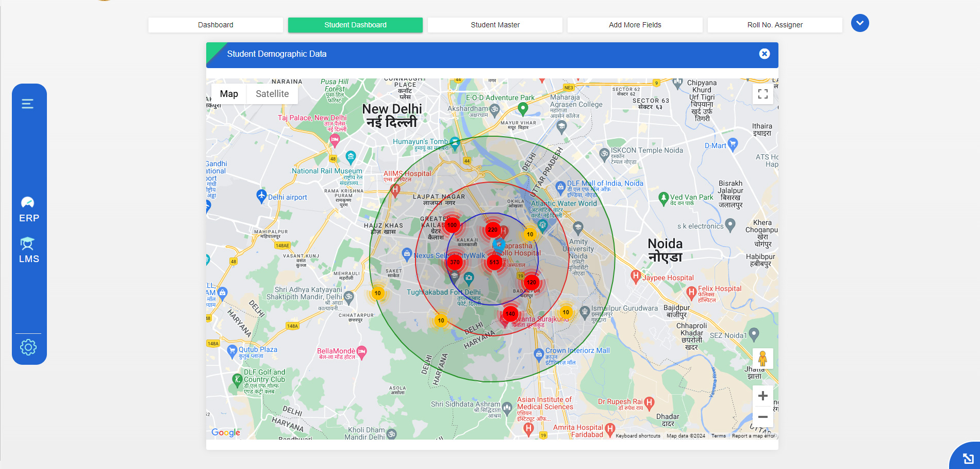
Task: Click the blue corner expand arrow icon
Action: 968,458
